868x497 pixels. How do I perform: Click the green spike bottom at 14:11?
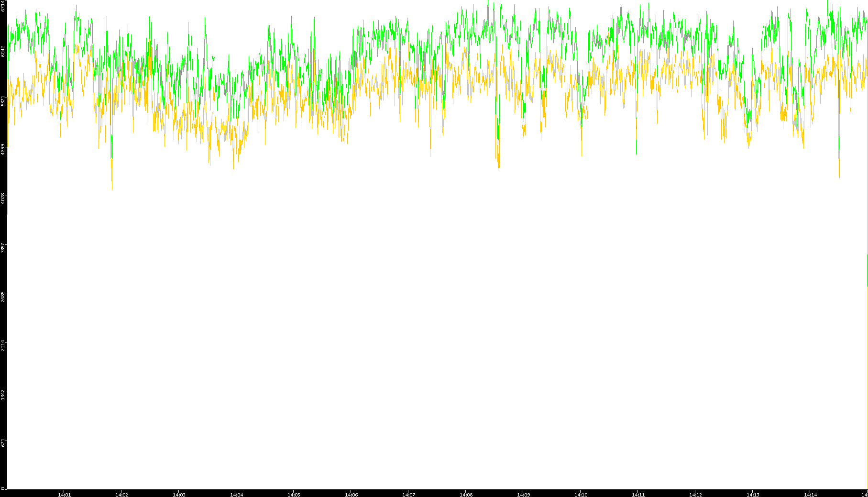point(636,153)
